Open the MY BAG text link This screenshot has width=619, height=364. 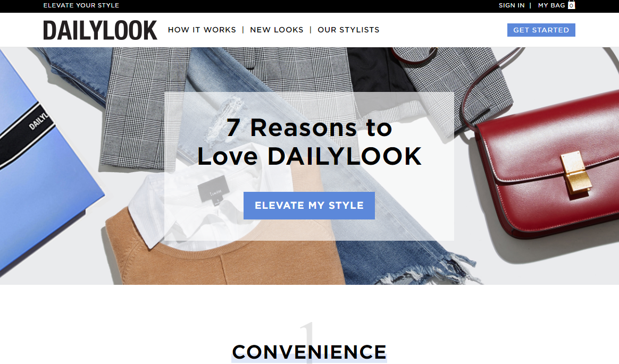(x=551, y=5)
